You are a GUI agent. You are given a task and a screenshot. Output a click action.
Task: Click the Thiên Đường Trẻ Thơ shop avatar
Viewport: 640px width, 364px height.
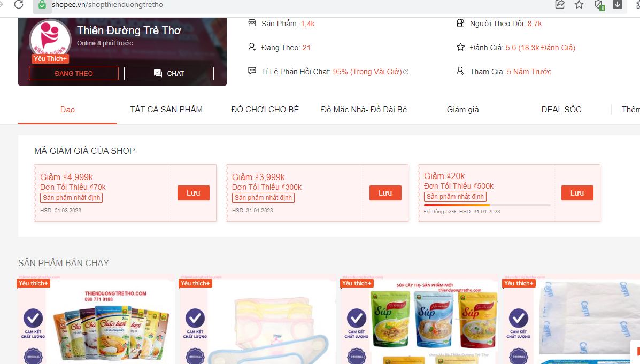[50, 39]
